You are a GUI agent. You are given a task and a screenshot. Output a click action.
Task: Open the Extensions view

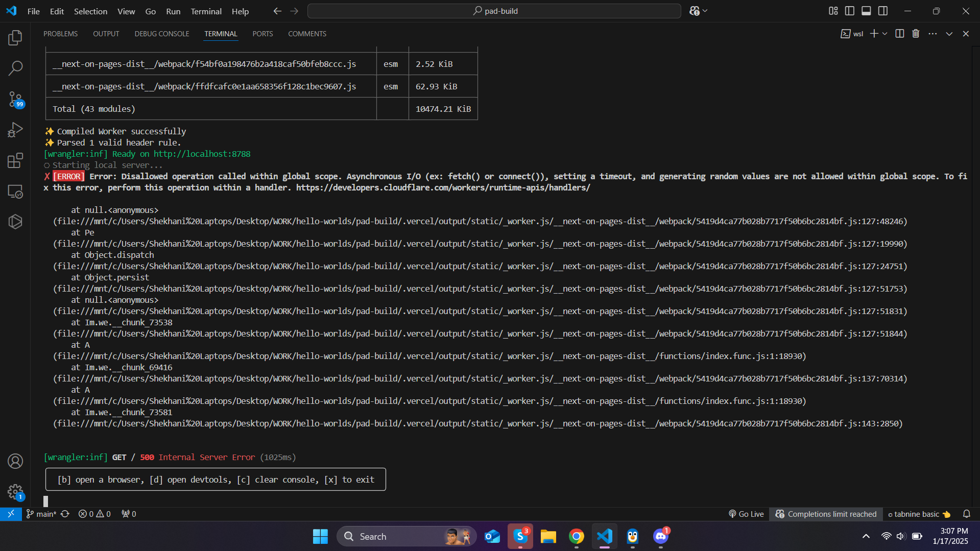coord(15,160)
